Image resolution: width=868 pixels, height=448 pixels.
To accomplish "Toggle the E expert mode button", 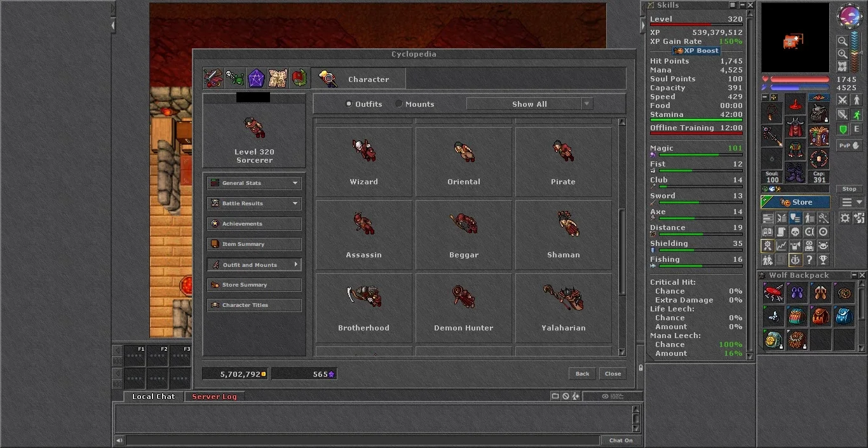I will click(x=857, y=129).
